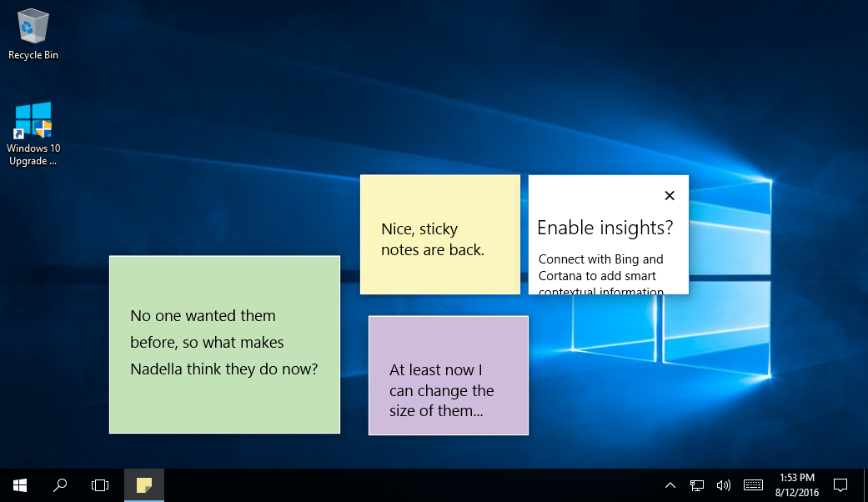
Task: Open the network status tray icon
Action: click(696, 486)
